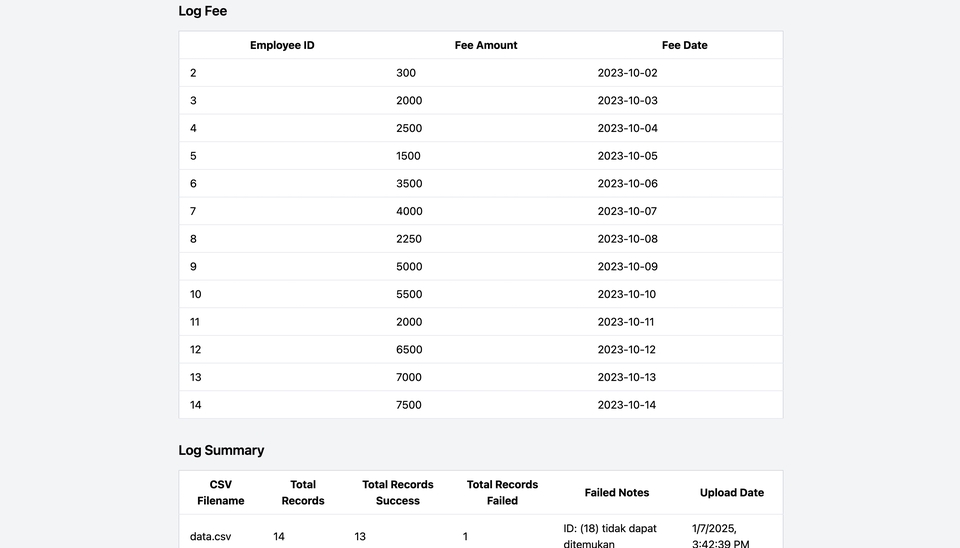
Task: Click fee date 2023-10-08
Action: [628, 239]
